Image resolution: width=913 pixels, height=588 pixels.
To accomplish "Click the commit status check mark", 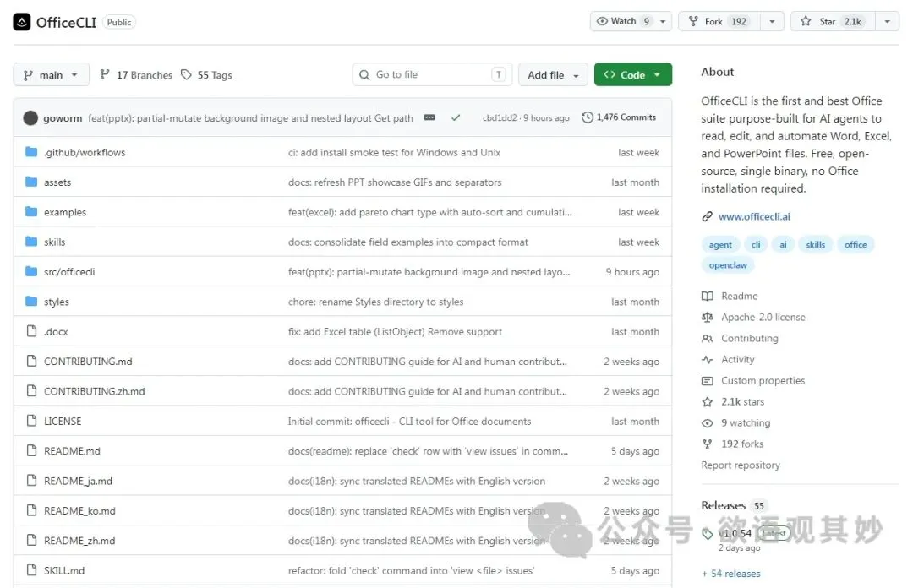I will [456, 117].
